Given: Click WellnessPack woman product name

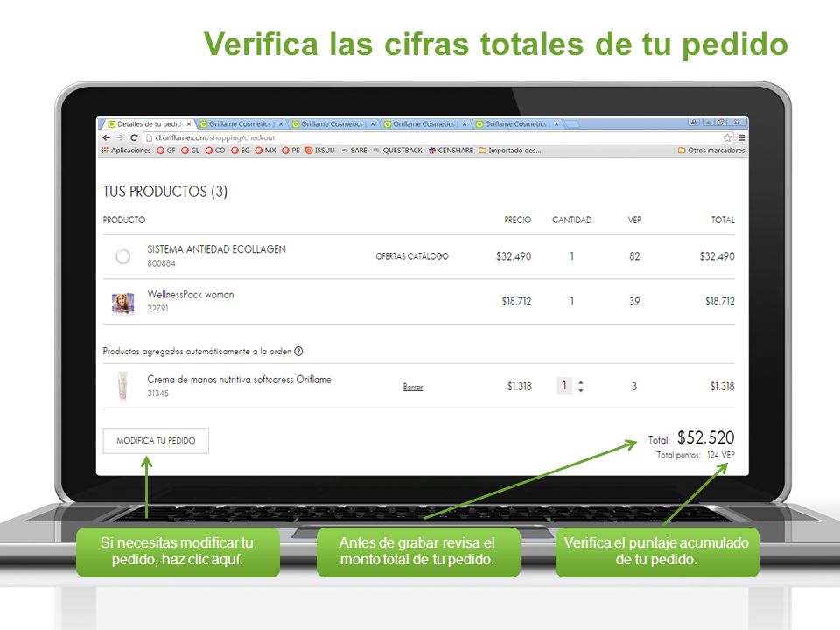Looking at the screenshot, I should (x=191, y=295).
